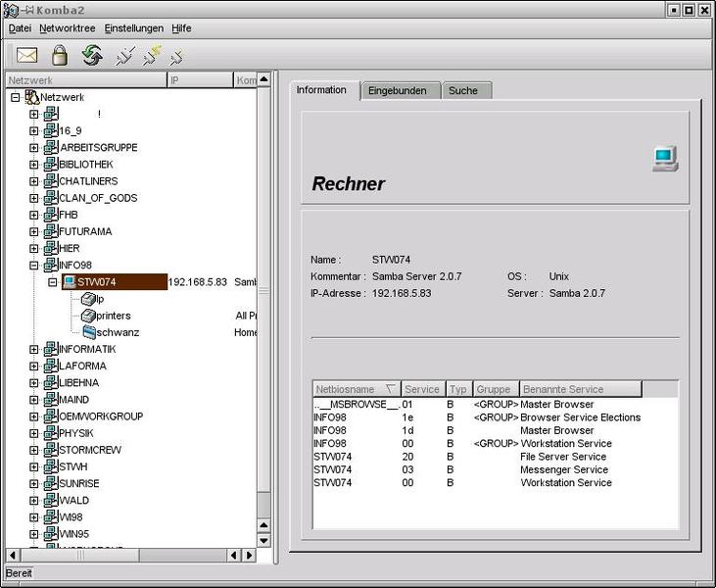This screenshot has height=588, width=716.
Task: Click the printer icon beside lp
Action: click(x=88, y=299)
